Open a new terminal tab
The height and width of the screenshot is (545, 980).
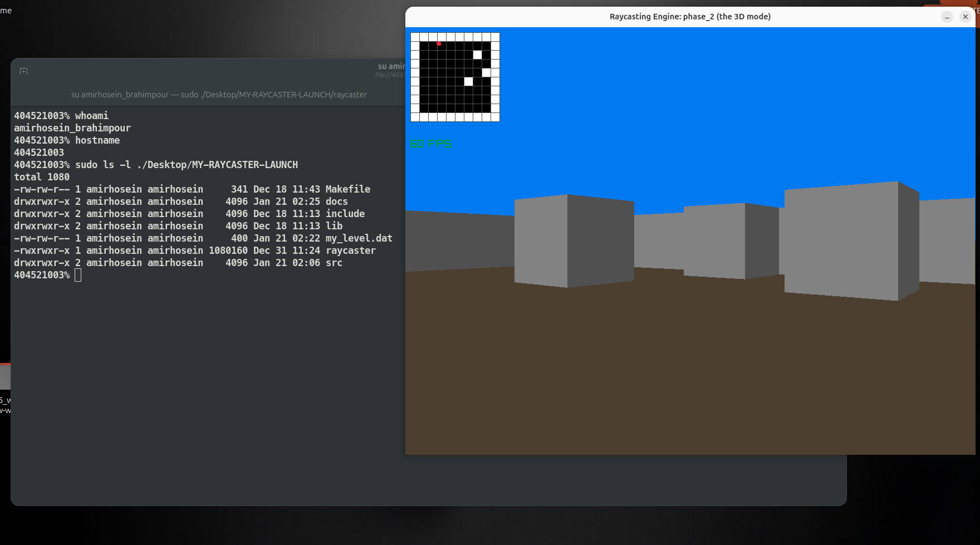coord(23,71)
